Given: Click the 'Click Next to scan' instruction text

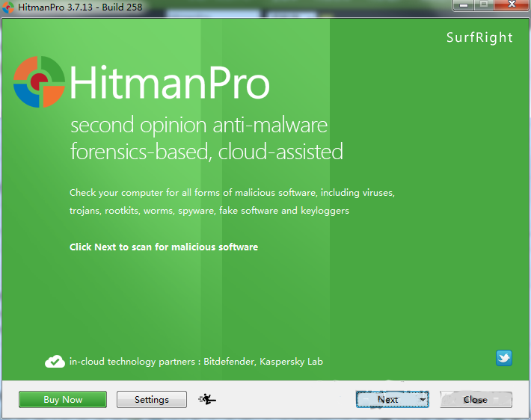Looking at the screenshot, I should pos(164,247).
